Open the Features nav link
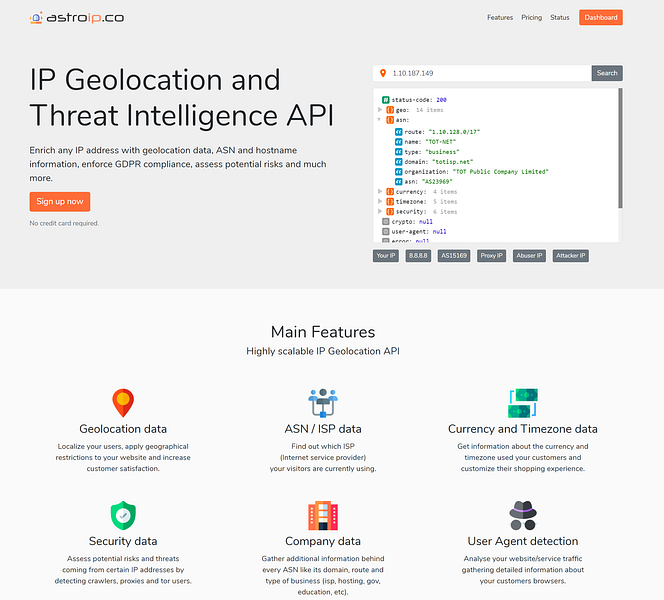 [x=500, y=17]
